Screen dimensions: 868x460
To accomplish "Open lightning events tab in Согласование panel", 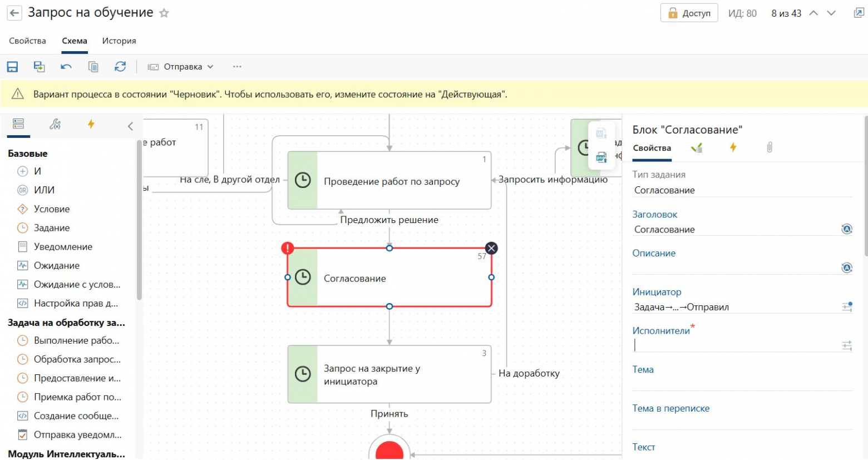I will 733,147.
